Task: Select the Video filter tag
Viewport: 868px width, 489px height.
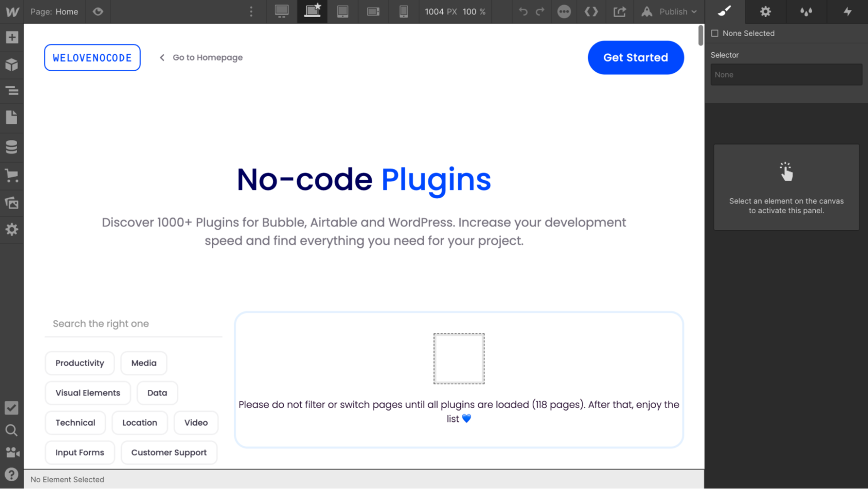Action: pyautogui.click(x=196, y=422)
